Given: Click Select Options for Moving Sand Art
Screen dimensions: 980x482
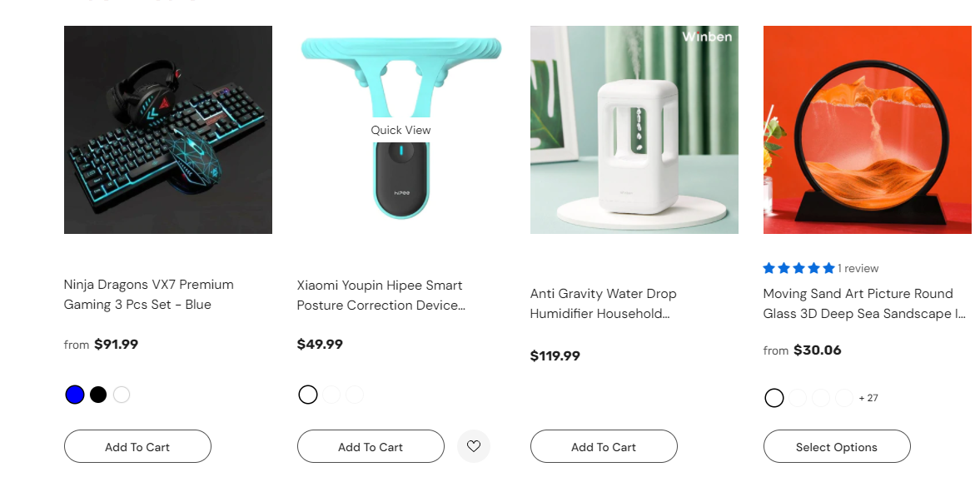Looking at the screenshot, I should (837, 446).
